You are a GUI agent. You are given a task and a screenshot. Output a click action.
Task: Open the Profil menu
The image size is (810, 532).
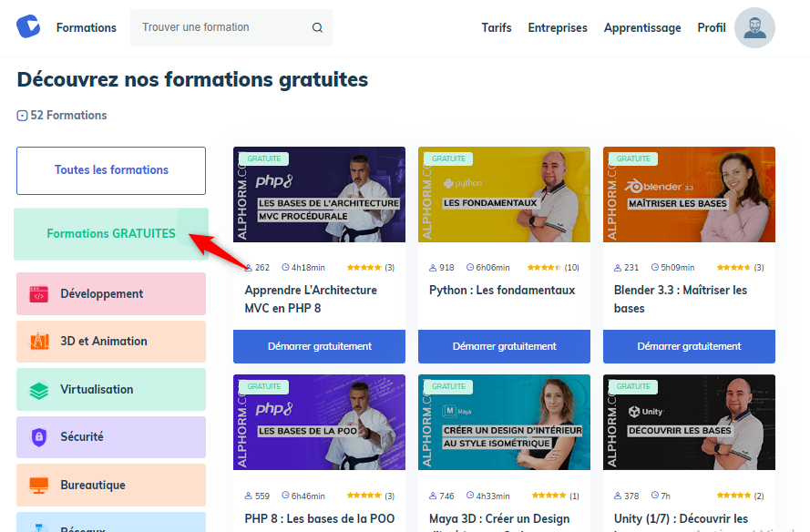712,28
